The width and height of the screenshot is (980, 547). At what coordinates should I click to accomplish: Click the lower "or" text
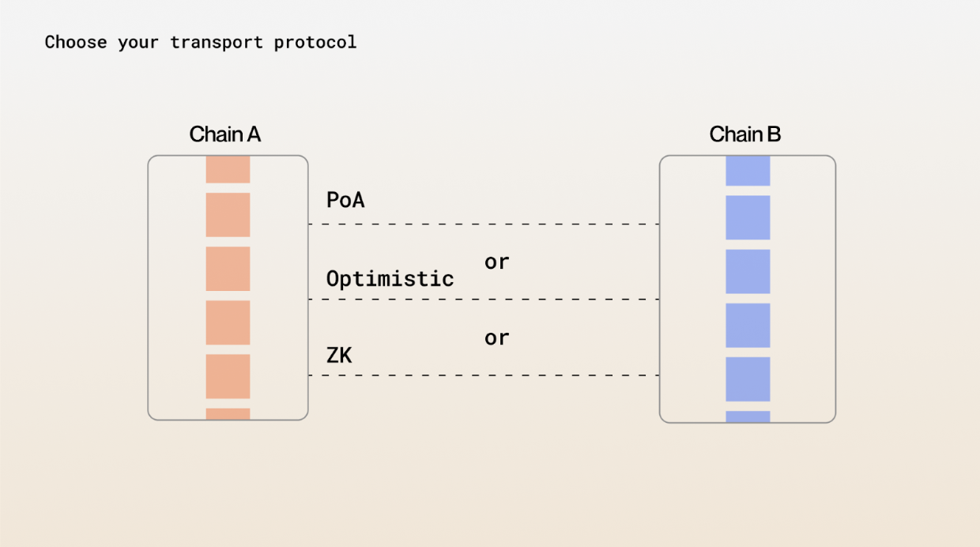pos(497,338)
